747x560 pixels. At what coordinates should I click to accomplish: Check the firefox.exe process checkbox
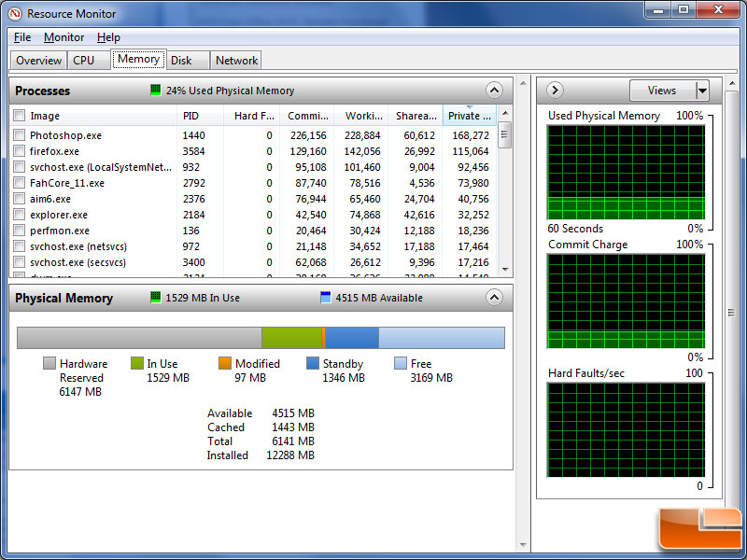click(20, 151)
